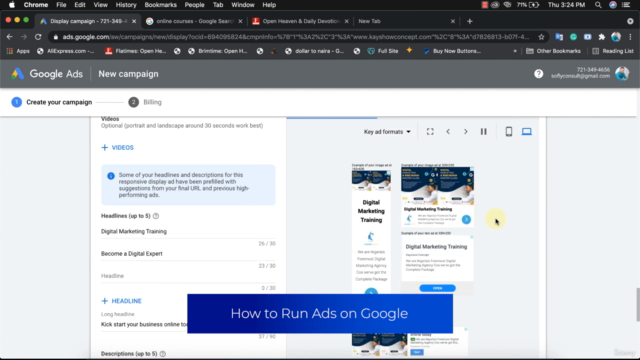Go to next ad preview arrow

pyautogui.click(x=465, y=131)
